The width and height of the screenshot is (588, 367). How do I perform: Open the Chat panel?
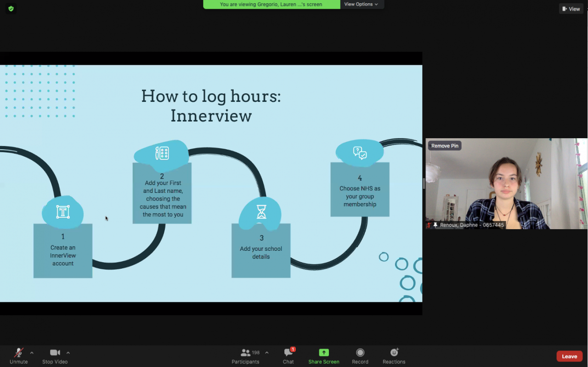pos(288,356)
